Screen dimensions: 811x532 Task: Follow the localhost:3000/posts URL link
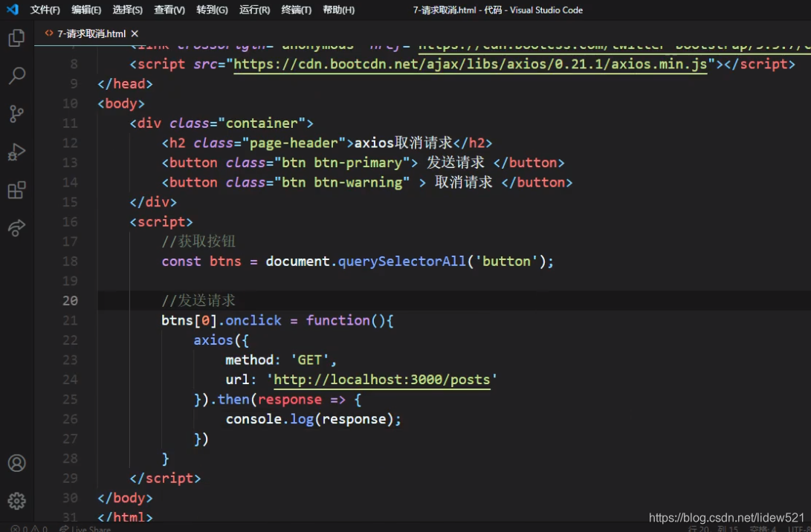(x=381, y=380)
